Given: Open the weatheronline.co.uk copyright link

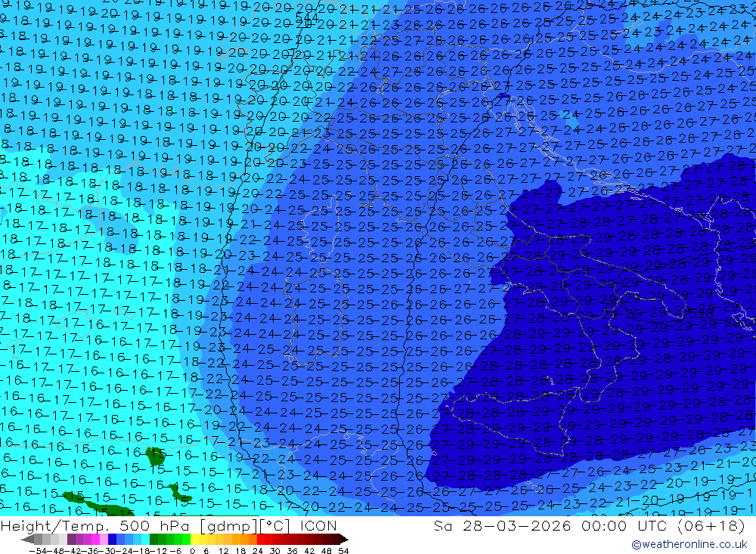Looking at the screenshot, I should click(689, 544).
